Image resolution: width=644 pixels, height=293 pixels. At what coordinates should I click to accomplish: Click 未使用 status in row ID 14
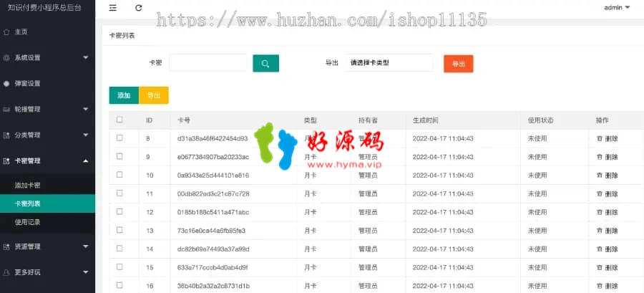537,249
